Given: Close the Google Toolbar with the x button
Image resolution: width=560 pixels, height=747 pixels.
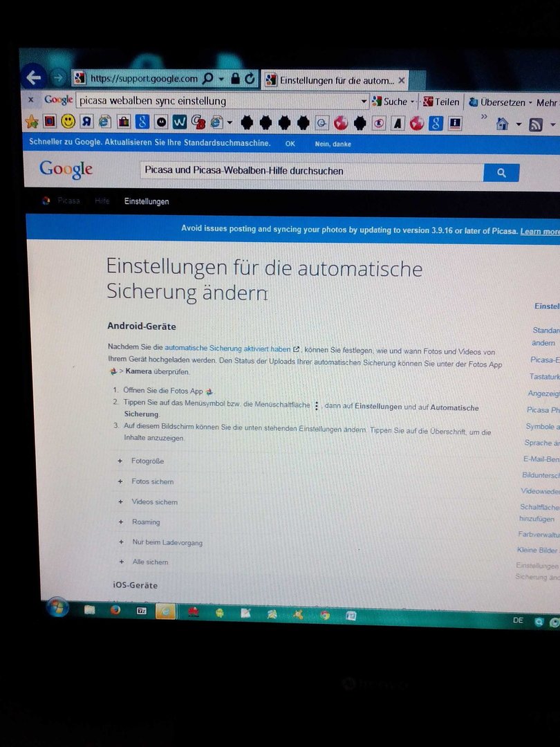Looking at the screenshot, I should point(31,100).
